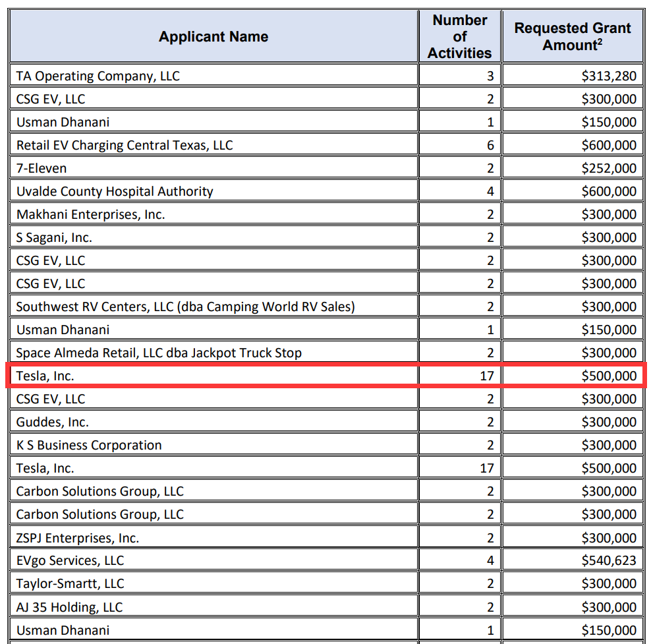
Task: Select the $252,000 grant amount cell
Action: (x=573, y=168)
